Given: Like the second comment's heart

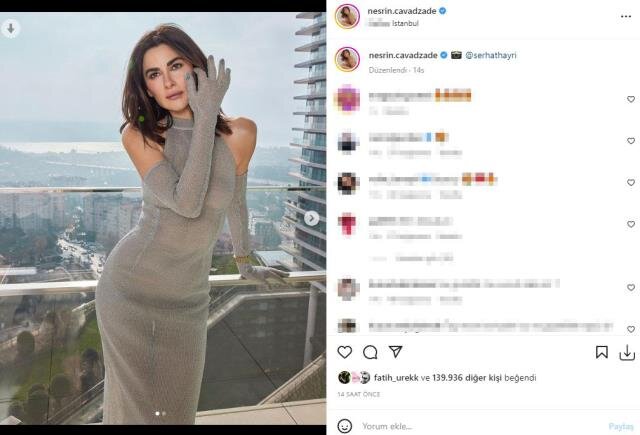Looking at the screenshot, I should tap(631, 141).
